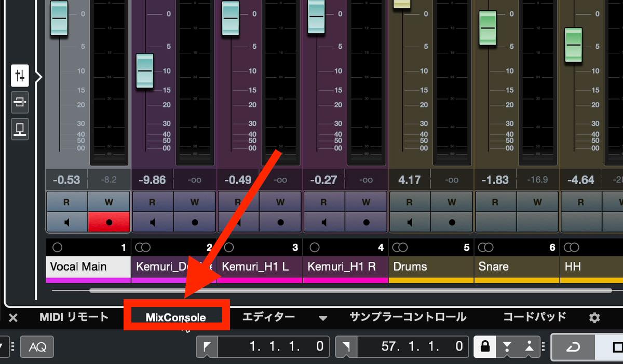Close the lower zone with the X icon
The image size is (623, 364).
pos(13,317)
